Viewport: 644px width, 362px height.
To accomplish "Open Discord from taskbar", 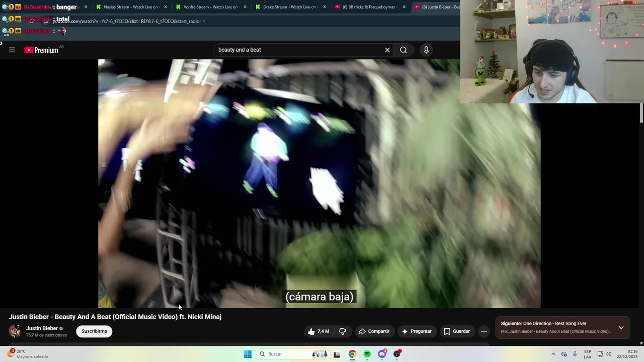I will pyautogui.click(x=382, y=354).
